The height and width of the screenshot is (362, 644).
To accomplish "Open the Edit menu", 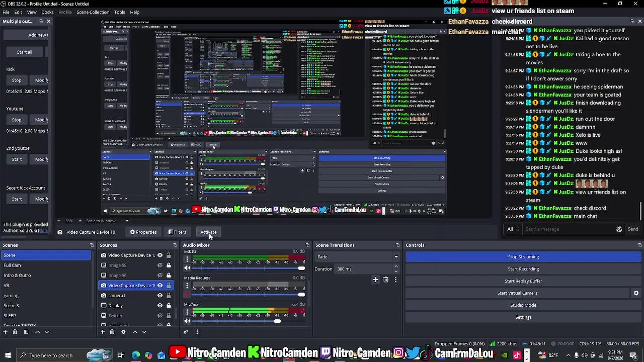I will point(18,12).
